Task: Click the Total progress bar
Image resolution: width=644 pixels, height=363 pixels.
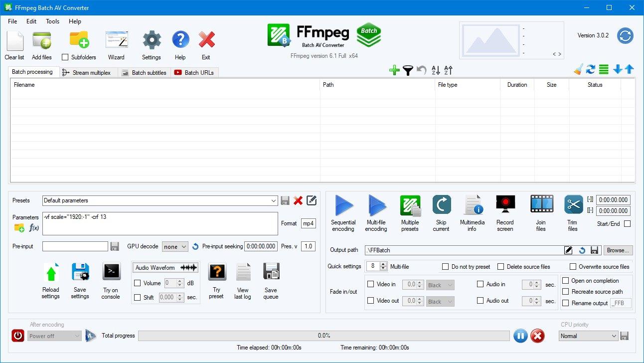Action: 324,336
